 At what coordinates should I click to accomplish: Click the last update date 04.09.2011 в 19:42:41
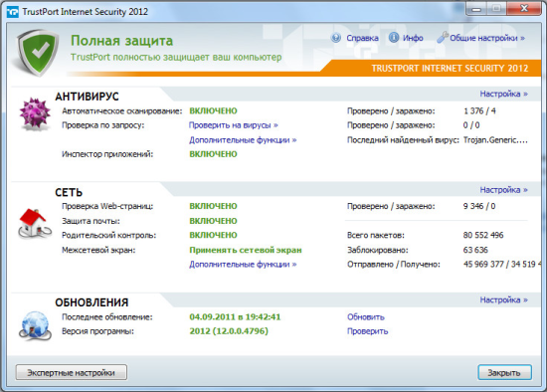[235, 316]
